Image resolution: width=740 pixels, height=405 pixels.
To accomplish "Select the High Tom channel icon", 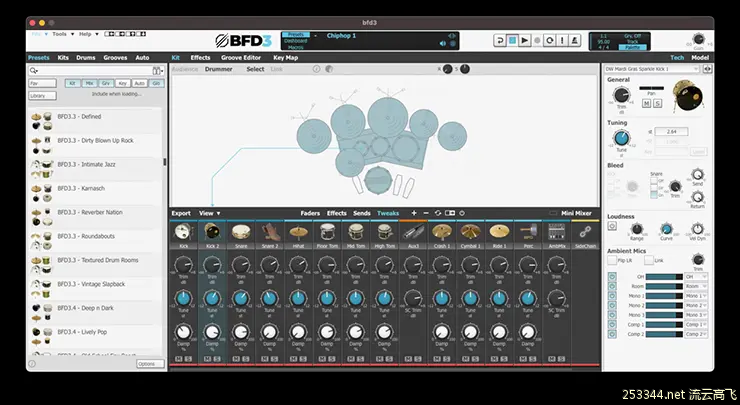I will click(385, 232).
